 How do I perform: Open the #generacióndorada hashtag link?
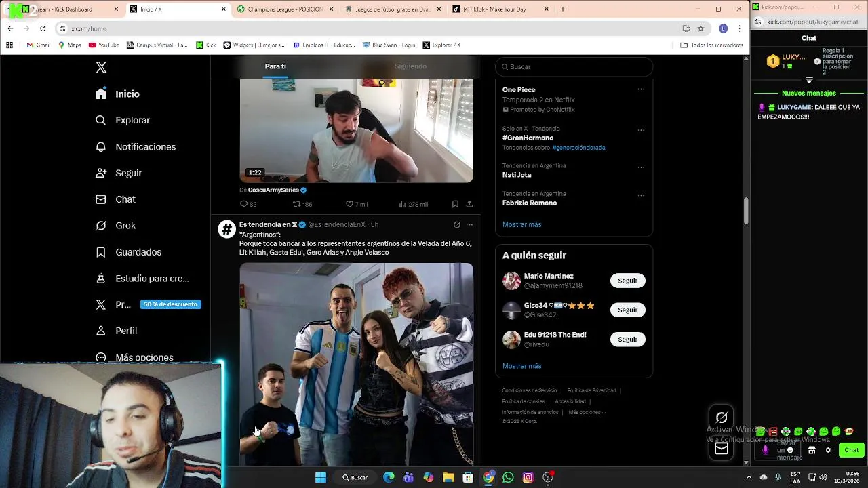coord(578,148)
